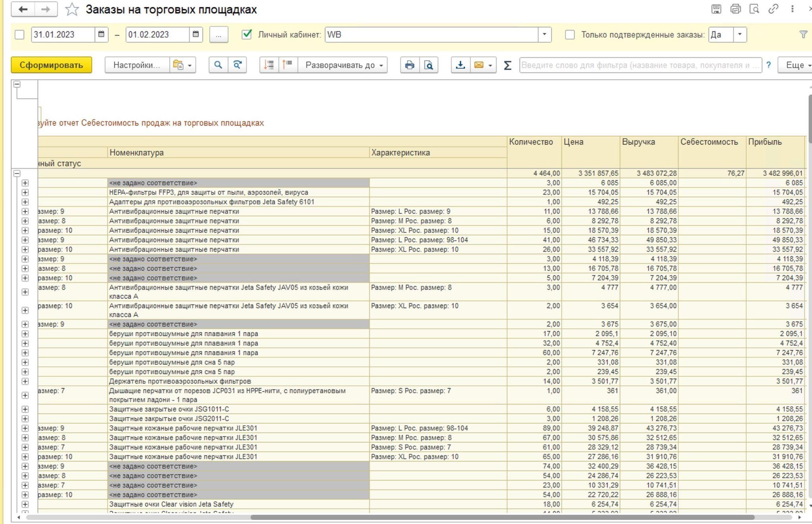Enable the date period checkbox
812x524 pixels.
click(x=19, y=35)
